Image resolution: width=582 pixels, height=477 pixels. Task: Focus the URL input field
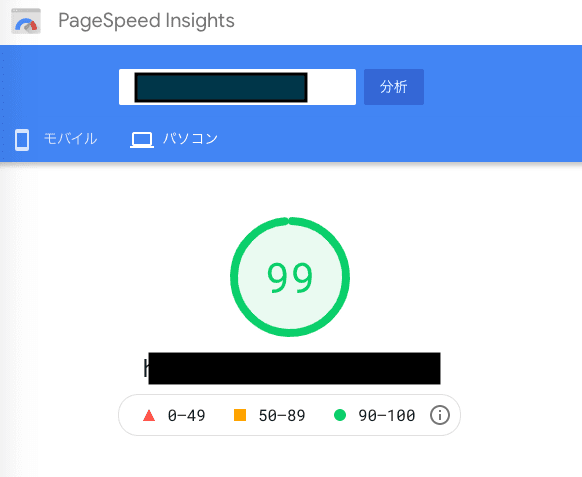(x=237, y=87)
